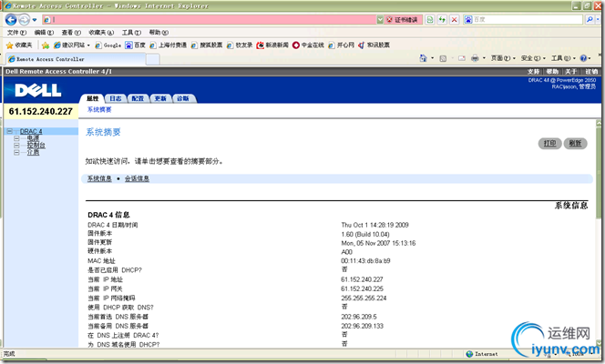The height and width of the screenshot is (364, 605).
Task: Open the 和讯股票 bookmark
Action: (x=374, y=45)
